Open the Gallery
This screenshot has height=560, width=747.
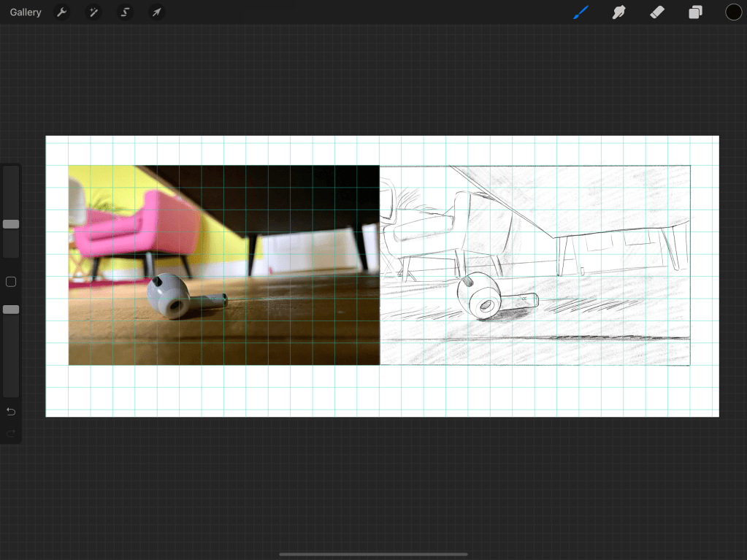[26, 12]
